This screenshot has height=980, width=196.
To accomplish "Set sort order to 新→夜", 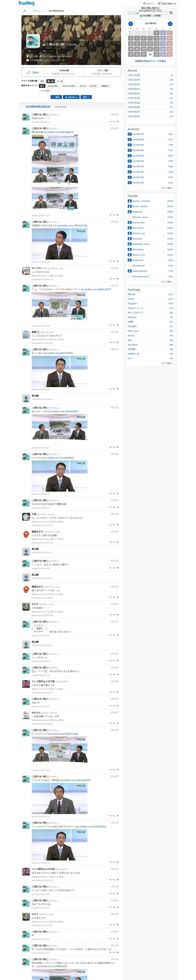I will tap(51, 81).
